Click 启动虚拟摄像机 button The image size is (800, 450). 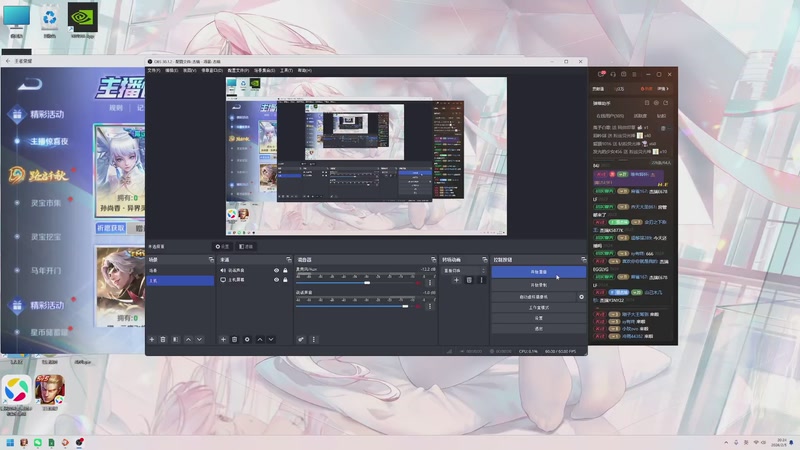(534, 296)
